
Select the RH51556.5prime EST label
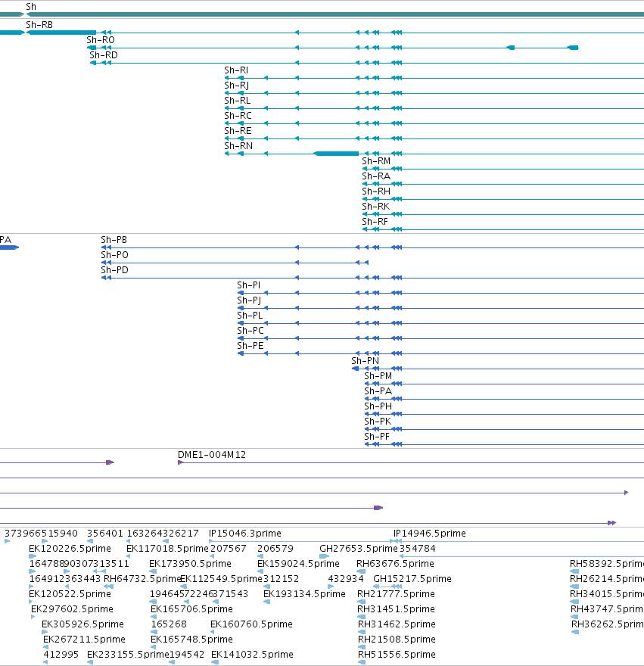pos(397,655)
